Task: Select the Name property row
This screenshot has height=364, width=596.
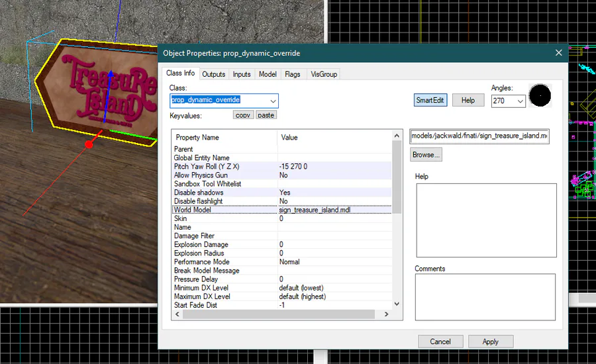Action: pos(281,227)
